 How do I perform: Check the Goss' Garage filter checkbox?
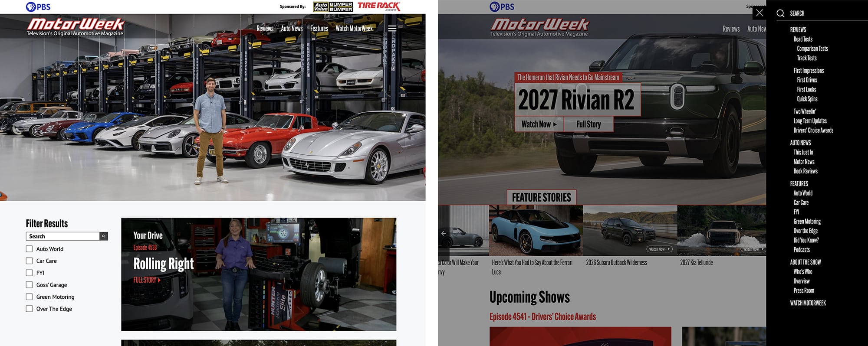coord(29,285)
